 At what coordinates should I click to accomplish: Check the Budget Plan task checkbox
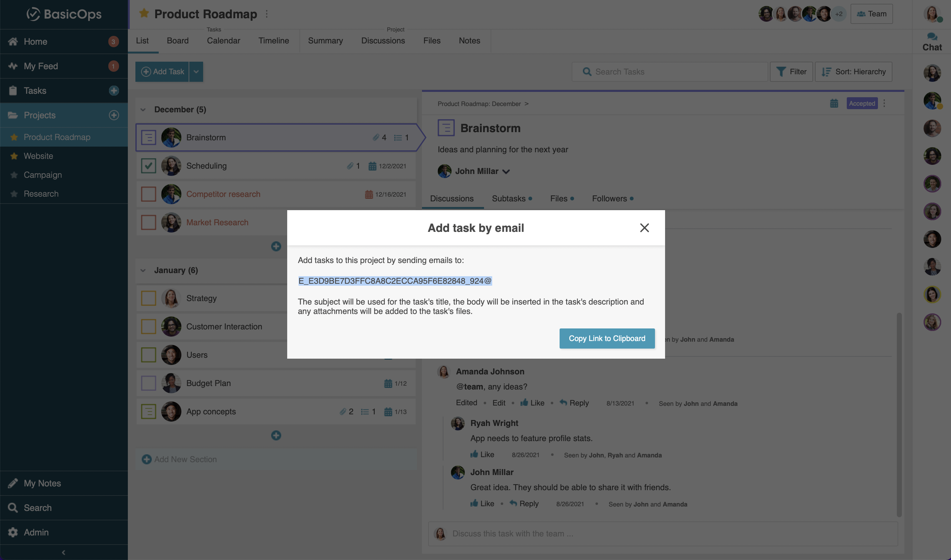coord(148,383)
